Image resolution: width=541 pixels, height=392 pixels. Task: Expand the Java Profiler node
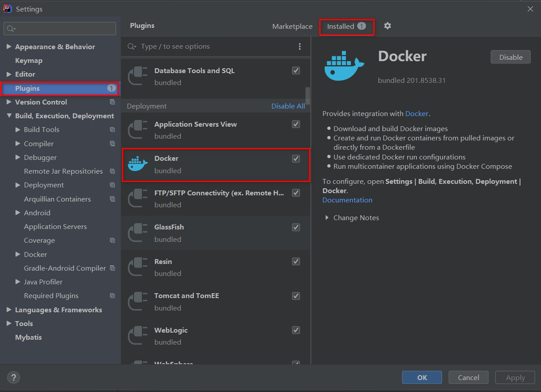click(x=18, y=282)
